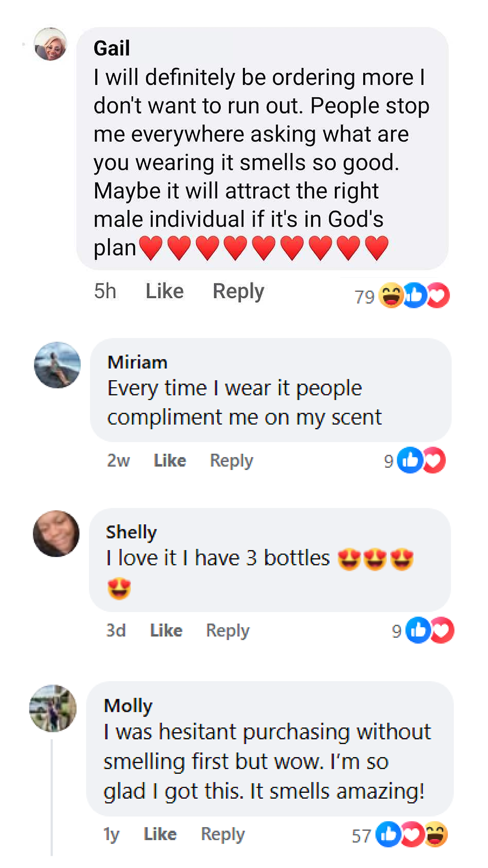Click the laughing reaction on Molly's comment
488x868 pixels.
tap(436, 834)
